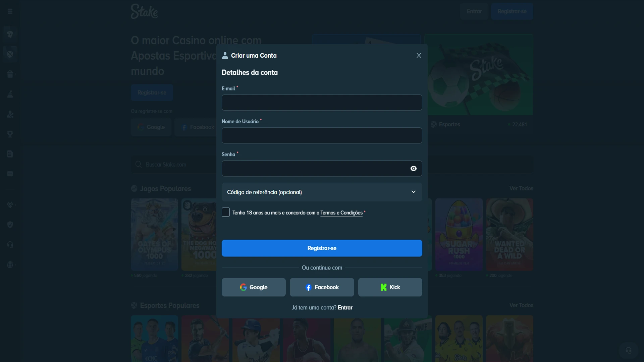Open the live support headset sidebar icon

pos(10,245)
